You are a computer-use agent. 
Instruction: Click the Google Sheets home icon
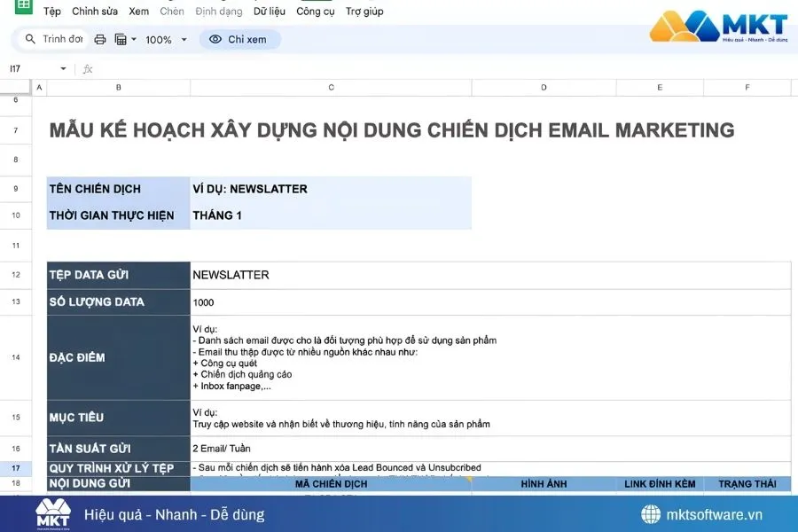pos(23,8)
